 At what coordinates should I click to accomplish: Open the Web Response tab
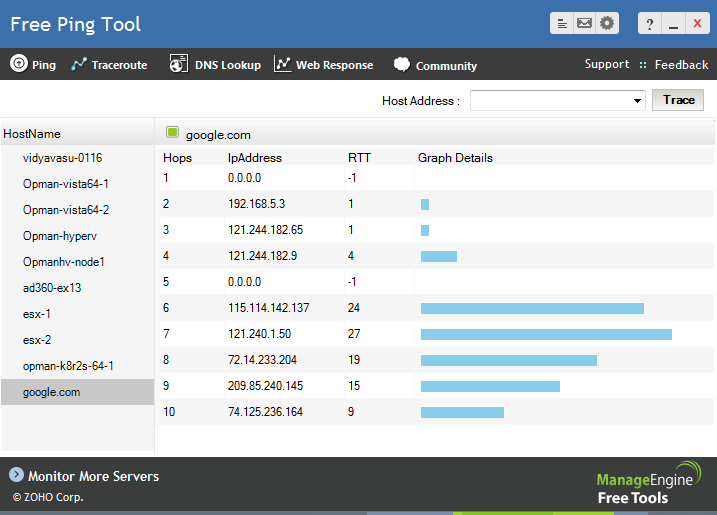(x=323, y=64)
